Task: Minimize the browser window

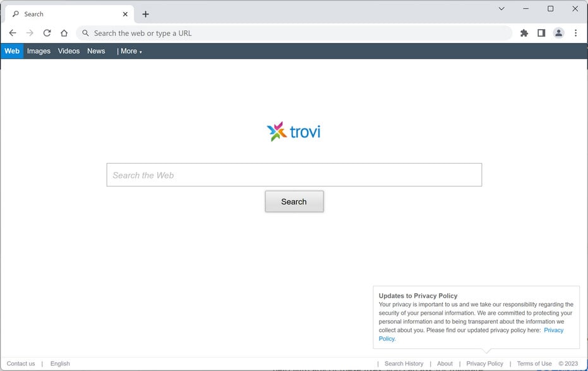Action: (525, 9)
